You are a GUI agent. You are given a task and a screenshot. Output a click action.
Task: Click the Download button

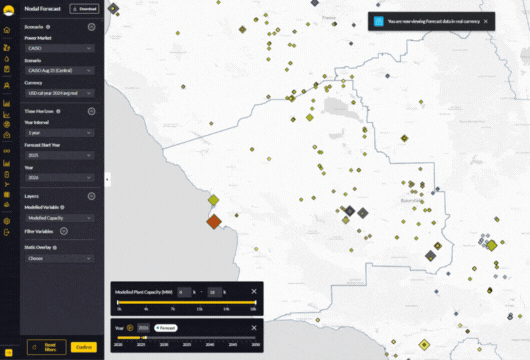[84, 9]
